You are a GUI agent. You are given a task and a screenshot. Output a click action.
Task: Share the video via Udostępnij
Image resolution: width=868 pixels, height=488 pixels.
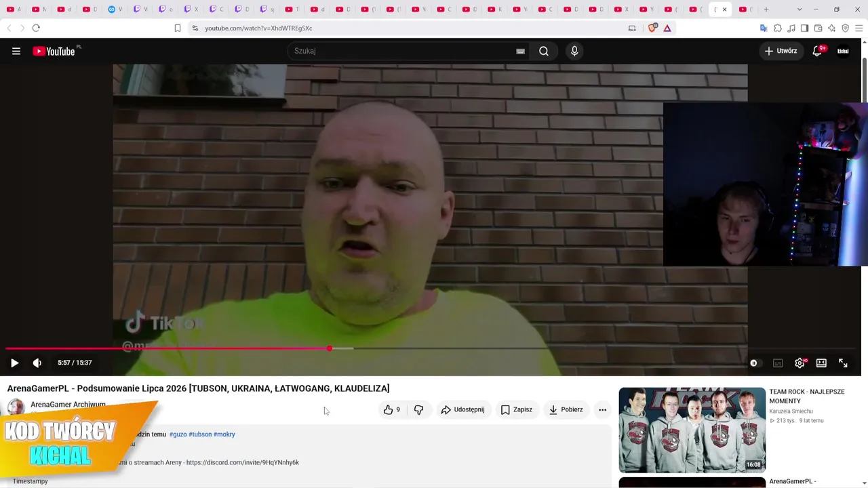click(462, 409)
